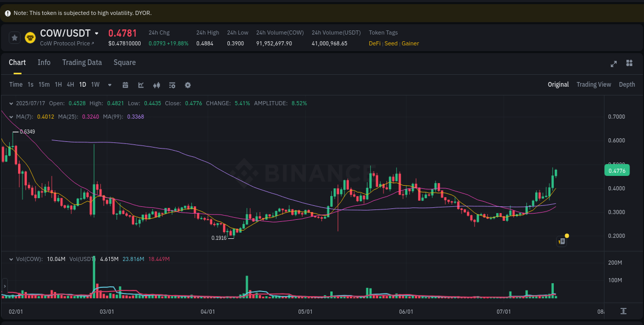Select the 1D timeframe

[82, 85]
